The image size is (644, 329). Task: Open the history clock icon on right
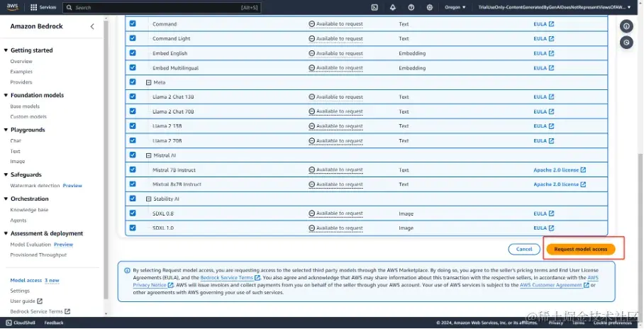pyautogui.click(x=626, y=42)
